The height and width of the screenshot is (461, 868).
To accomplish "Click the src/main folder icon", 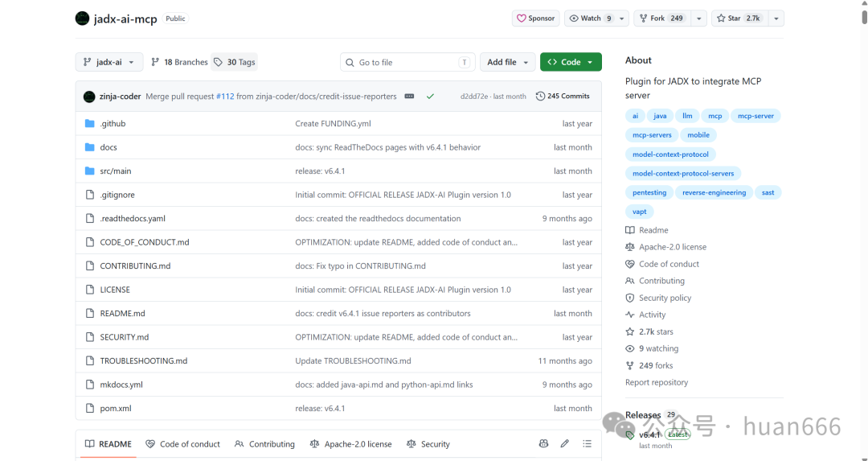I will (90, 171).
